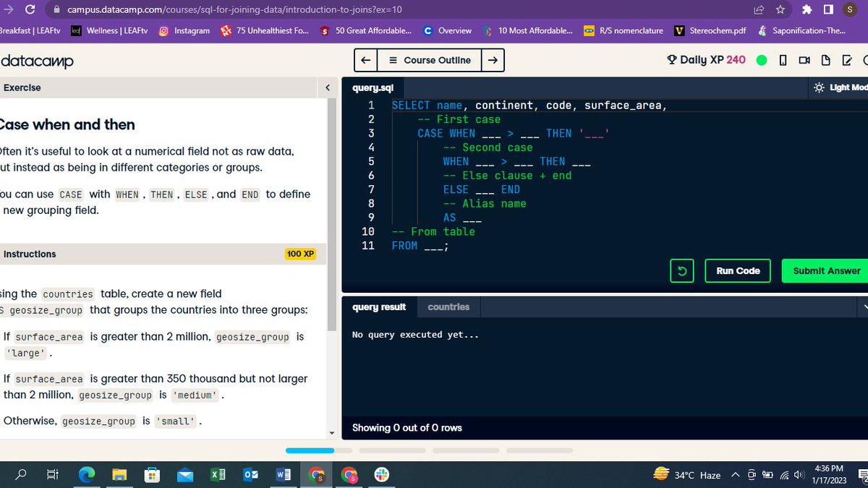Open Slack from taskbar
The width and height of the screenshot is (868, 488).
coord(382,475)
